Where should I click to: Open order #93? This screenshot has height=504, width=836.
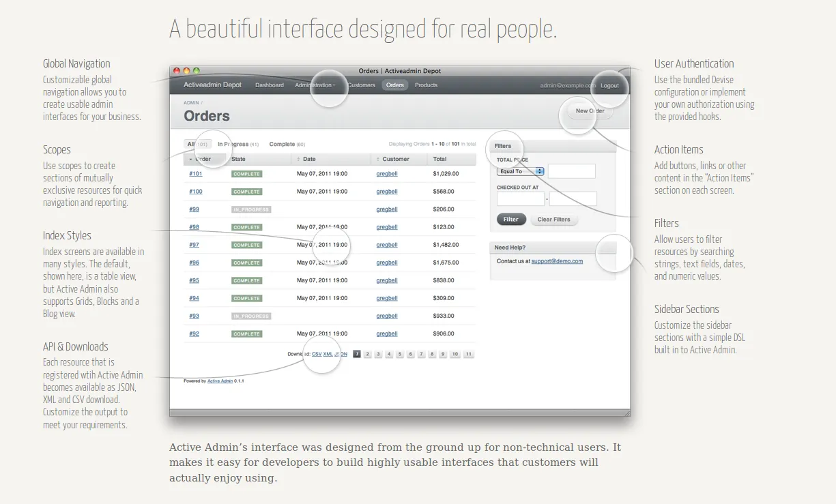point(194,316)
